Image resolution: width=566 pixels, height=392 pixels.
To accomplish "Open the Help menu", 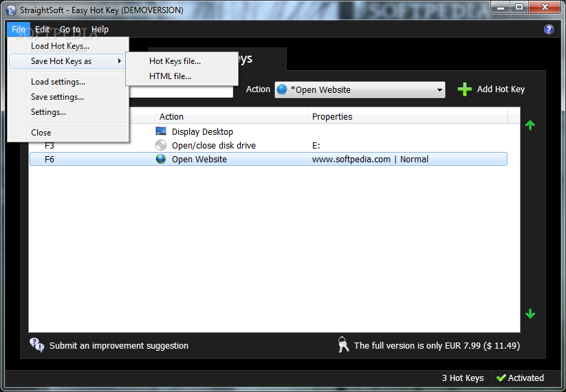I will click(x=100, y=30).
